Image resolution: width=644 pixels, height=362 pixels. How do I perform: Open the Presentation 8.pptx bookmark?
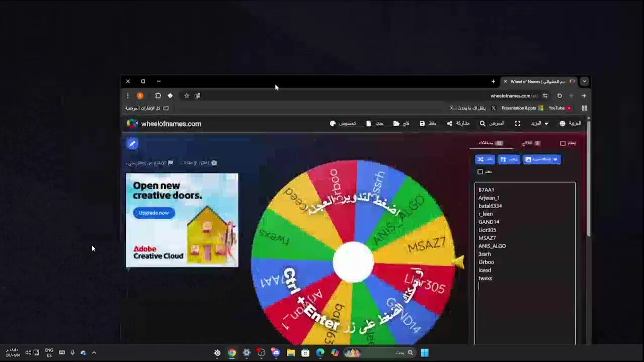(522, 108)
